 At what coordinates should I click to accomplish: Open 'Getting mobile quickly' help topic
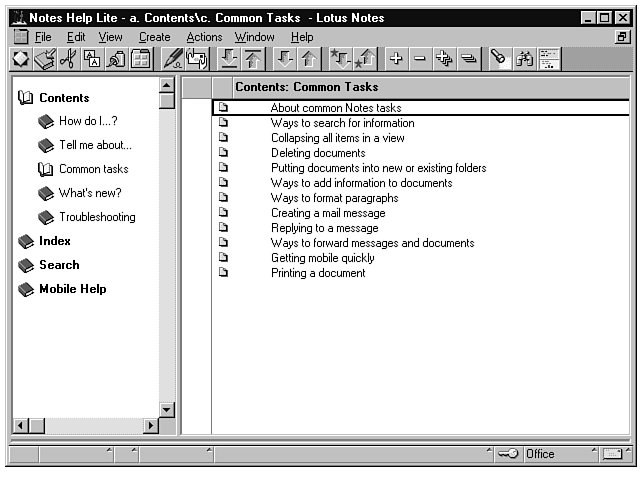pos(322,258)
